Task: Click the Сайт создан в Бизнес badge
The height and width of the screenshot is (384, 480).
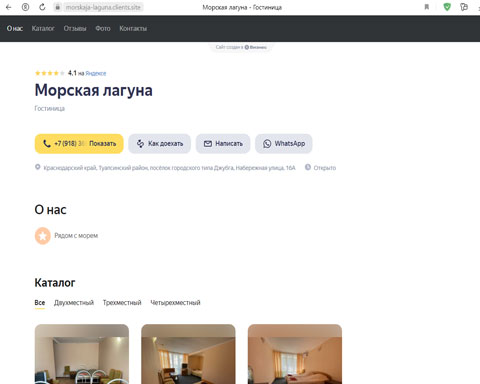Action: coord(241,47)
